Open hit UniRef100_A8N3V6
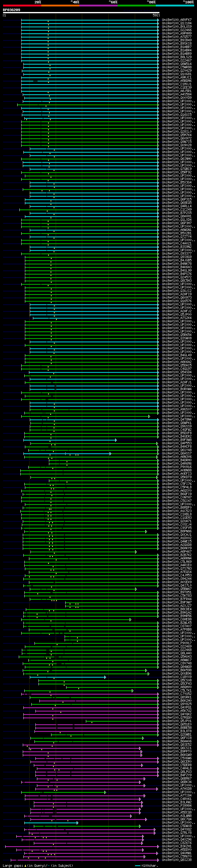 click(177, 457)
